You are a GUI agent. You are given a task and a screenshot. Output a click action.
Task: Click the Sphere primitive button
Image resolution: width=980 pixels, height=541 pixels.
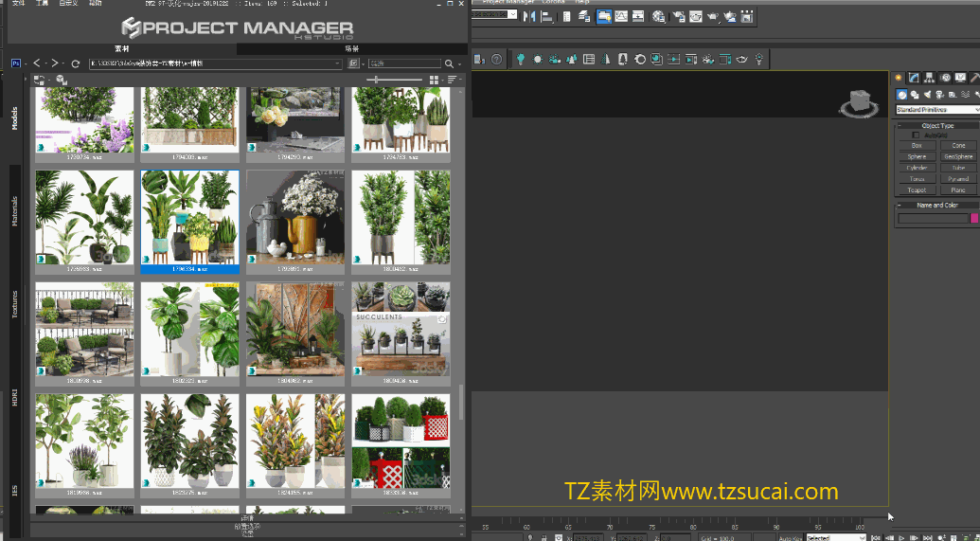[x=917, y=157]
